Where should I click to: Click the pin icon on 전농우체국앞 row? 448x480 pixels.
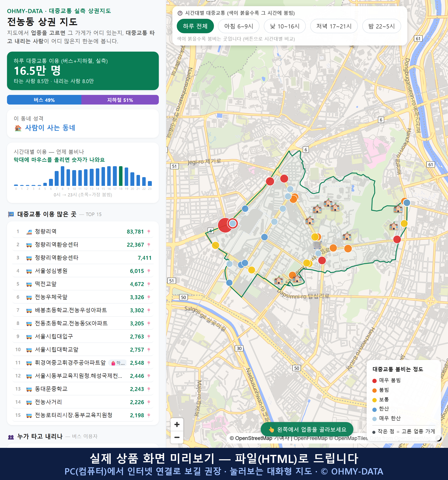pos(149,297)
